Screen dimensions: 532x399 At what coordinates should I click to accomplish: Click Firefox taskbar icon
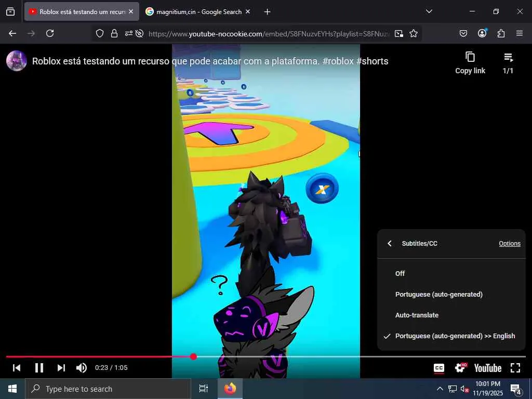230,389
